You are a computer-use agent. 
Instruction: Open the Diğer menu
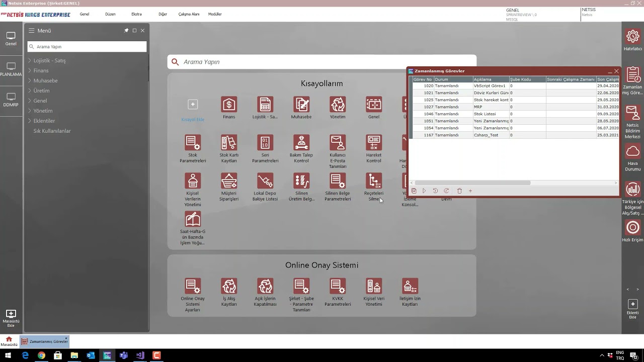pyautogui.click(x=163, y=14)
